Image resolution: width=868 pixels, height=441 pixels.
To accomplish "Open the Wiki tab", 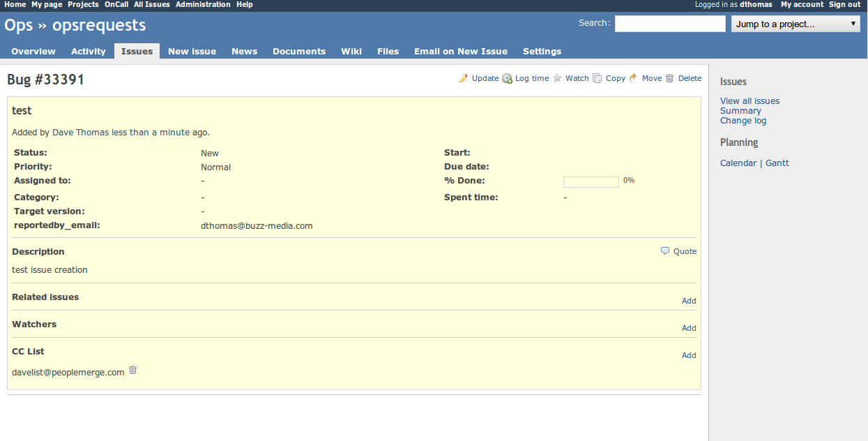I will (x=351, y=52).
